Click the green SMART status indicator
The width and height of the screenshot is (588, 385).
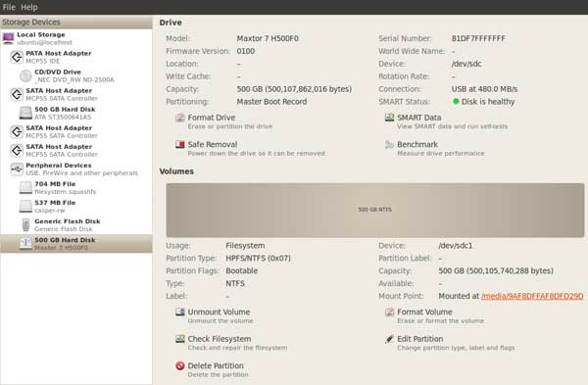point(456,102)
